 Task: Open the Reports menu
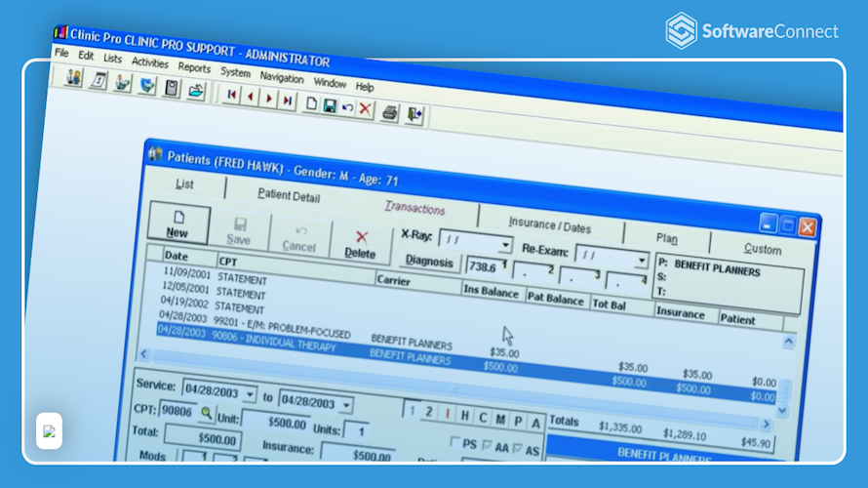[x=194, y=67]
